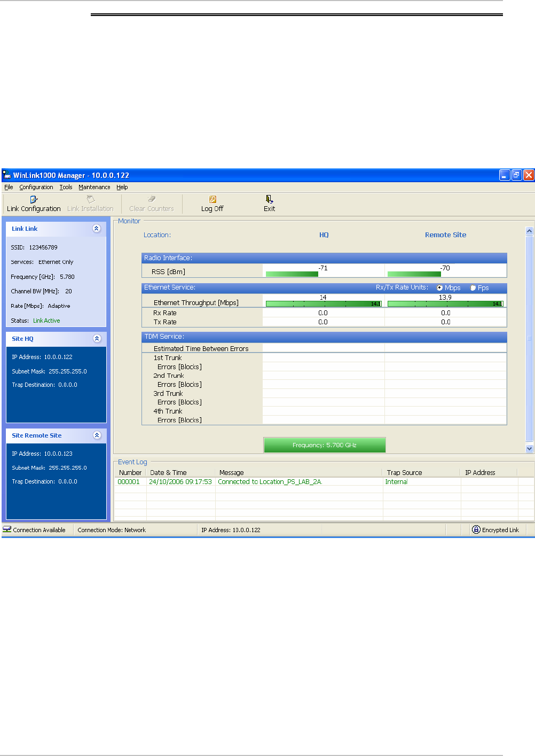Click the 4th Trunk row label
The image size is (535, 756).
[168, 411]
